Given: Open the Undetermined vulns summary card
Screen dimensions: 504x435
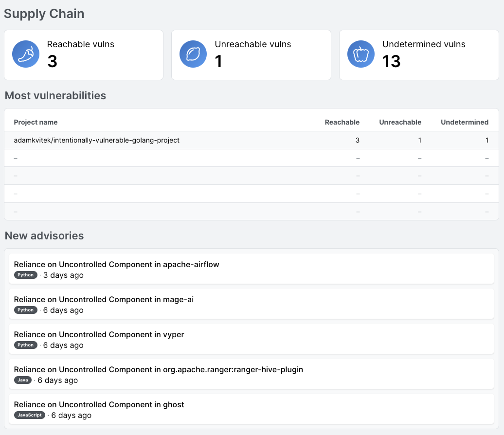Looking at the screenshot, I should click(418, 54).
